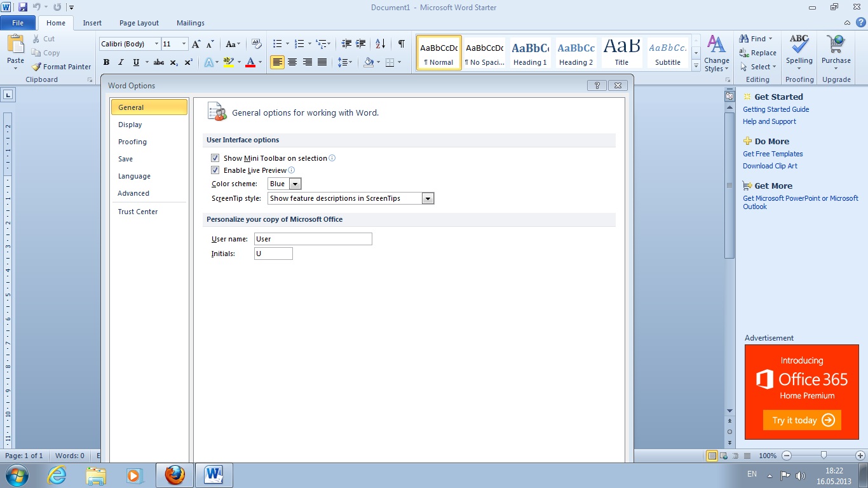
Task: Click the Try it today button
Action: coord(802,420)
